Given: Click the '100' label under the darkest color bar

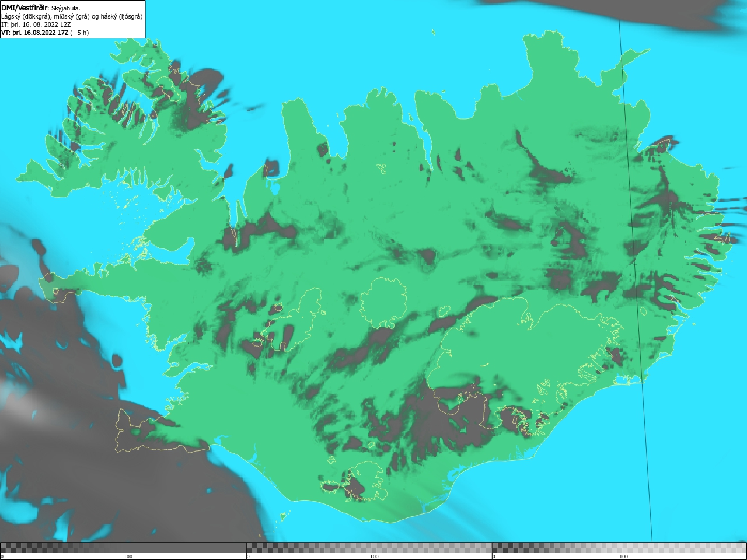Looking at the screenshot, I should point(128,556).
